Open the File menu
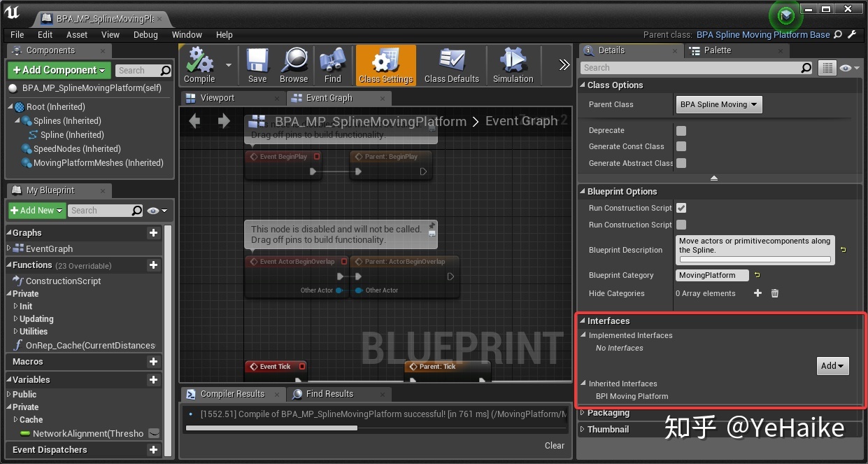Screen dimensions: 868x464 [x=17, y=34]
